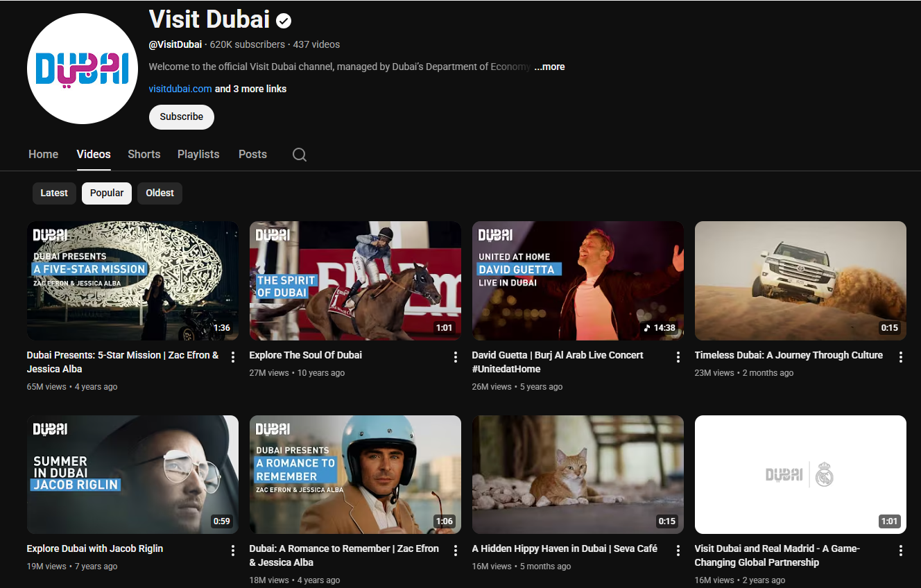Click '23M views • 2 months ago' text

pyautogui.click(x=744, y=373)
